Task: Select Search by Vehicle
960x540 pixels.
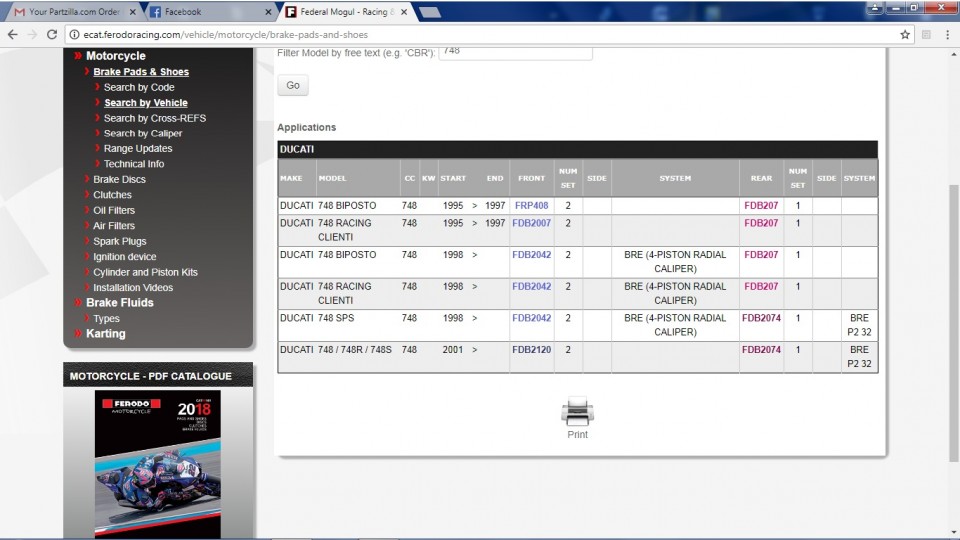Action: pos(146,103)
